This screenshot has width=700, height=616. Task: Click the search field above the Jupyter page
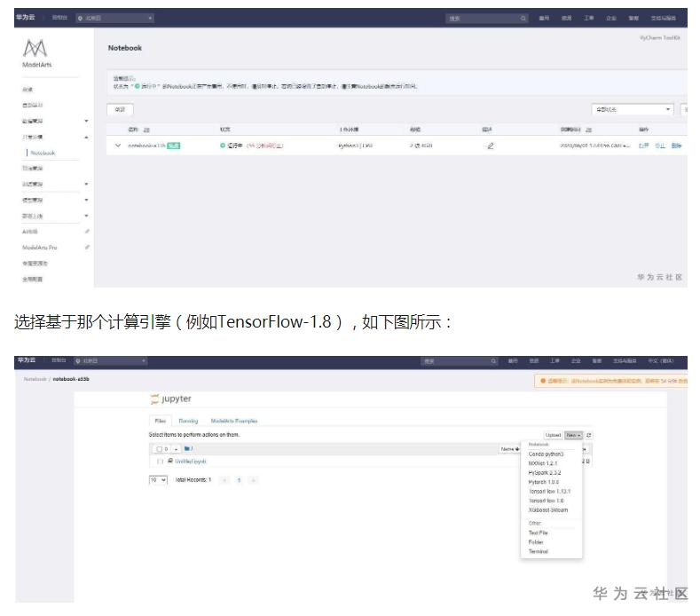460,361
